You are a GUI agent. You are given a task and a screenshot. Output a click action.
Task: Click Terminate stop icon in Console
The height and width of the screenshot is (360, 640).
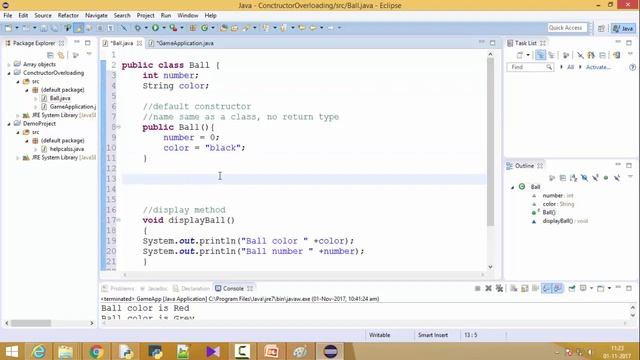pos(478,289)
